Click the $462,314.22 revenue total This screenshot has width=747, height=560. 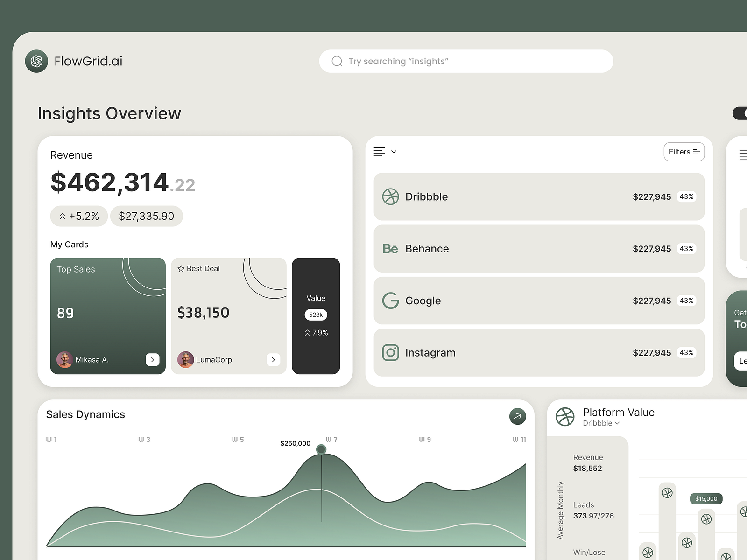coord(123,182)
